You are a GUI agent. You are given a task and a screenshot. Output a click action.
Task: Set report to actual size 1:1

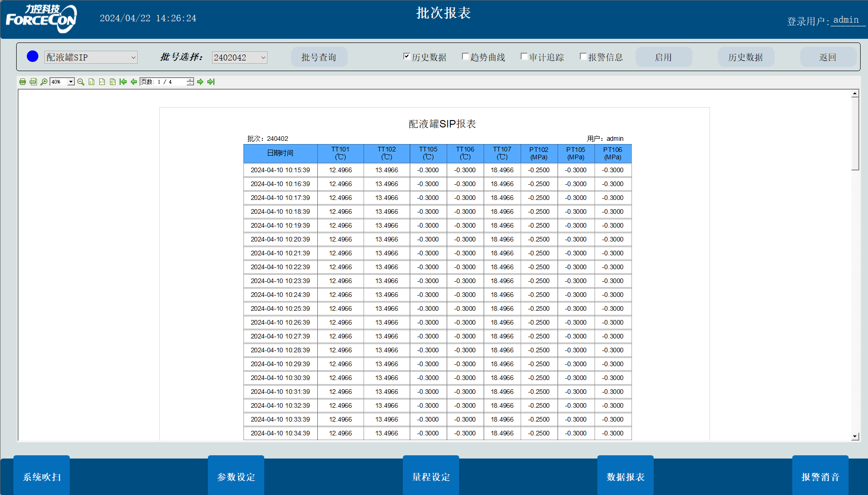pyautogui.click(x=91, y=82)
